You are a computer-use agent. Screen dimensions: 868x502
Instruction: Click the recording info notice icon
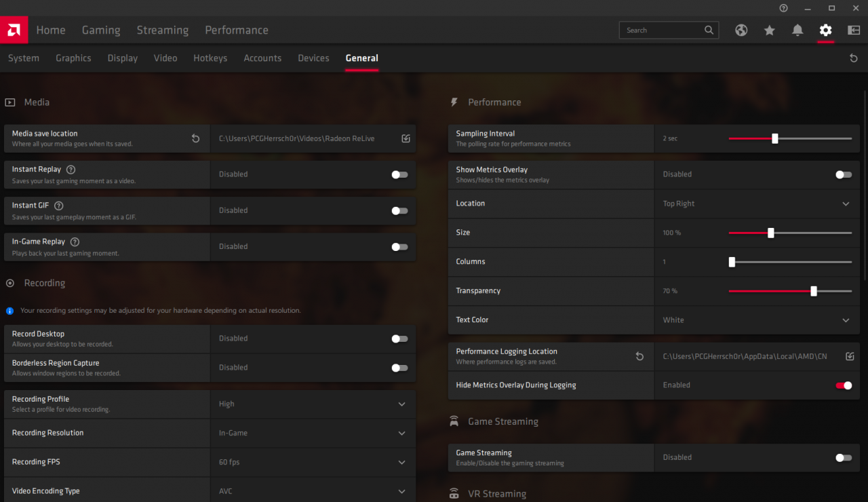[x=9, y=311]
